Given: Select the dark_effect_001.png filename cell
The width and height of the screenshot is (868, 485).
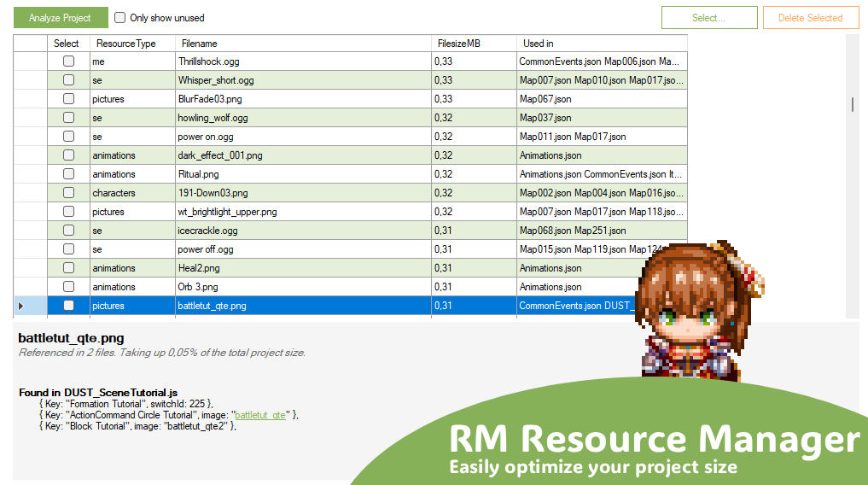Looking at the screenshot, I should tap(303, 155).
